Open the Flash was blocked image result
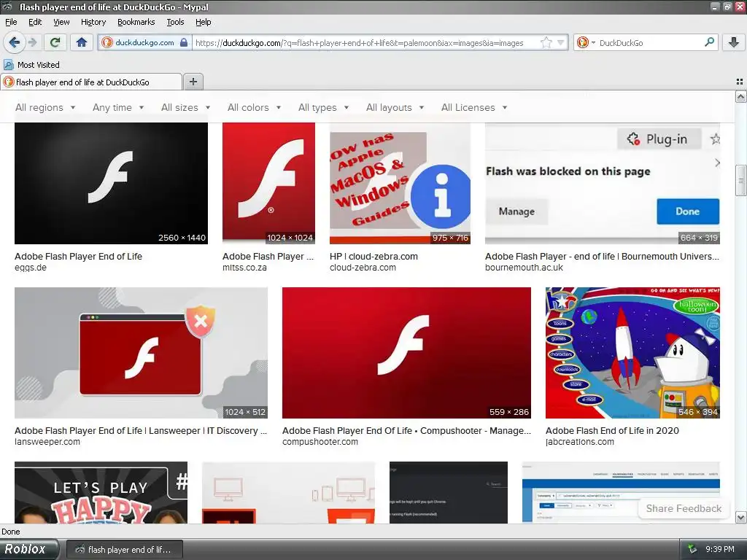The image size is (747, 560). coord(602,183)
